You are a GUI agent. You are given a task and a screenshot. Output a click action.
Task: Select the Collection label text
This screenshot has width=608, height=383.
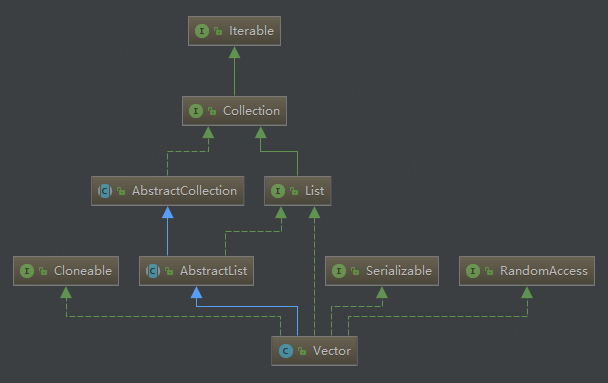click(x=251, y=111)
